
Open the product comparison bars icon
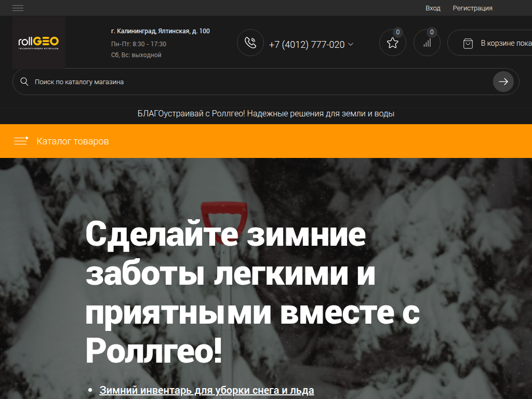pos(427,42)
